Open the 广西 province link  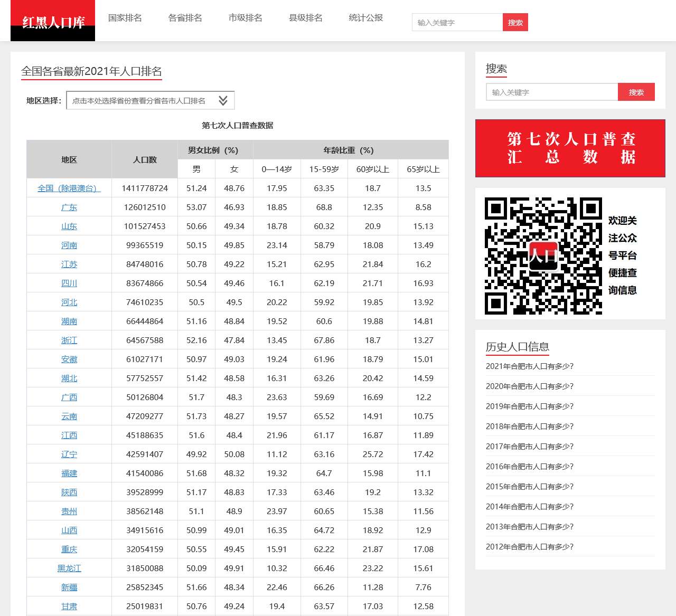69,397
